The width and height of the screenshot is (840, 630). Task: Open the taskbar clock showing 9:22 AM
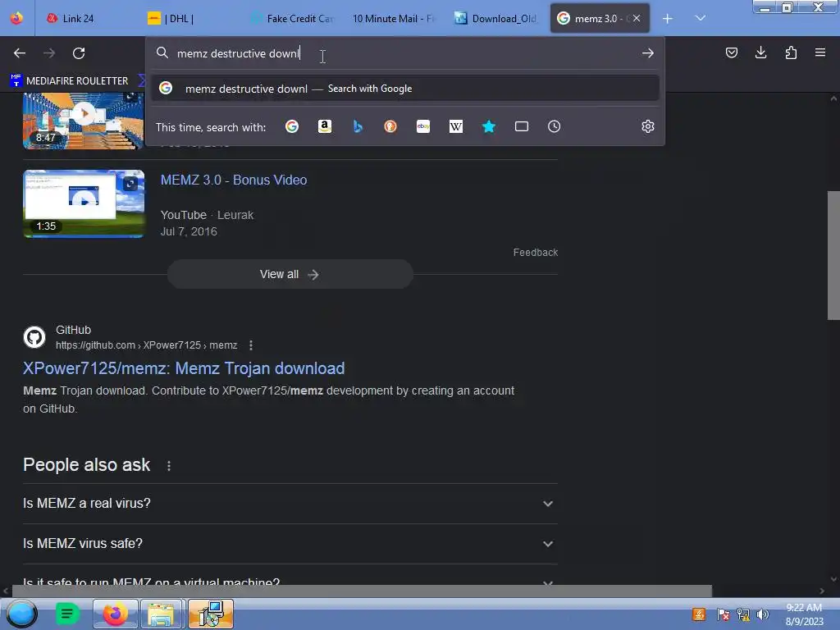tap(804, 614)
